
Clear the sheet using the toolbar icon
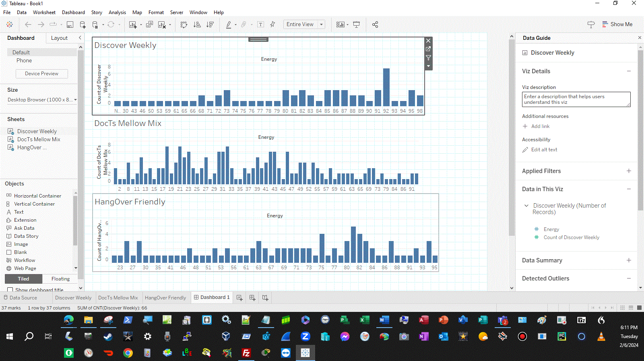[162, 25]
